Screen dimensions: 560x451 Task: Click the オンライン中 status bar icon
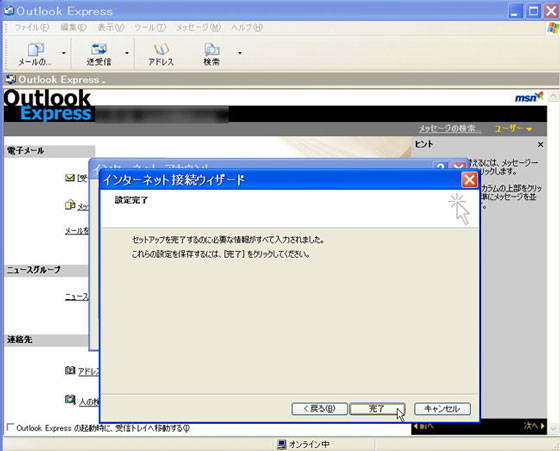point(281,445)
